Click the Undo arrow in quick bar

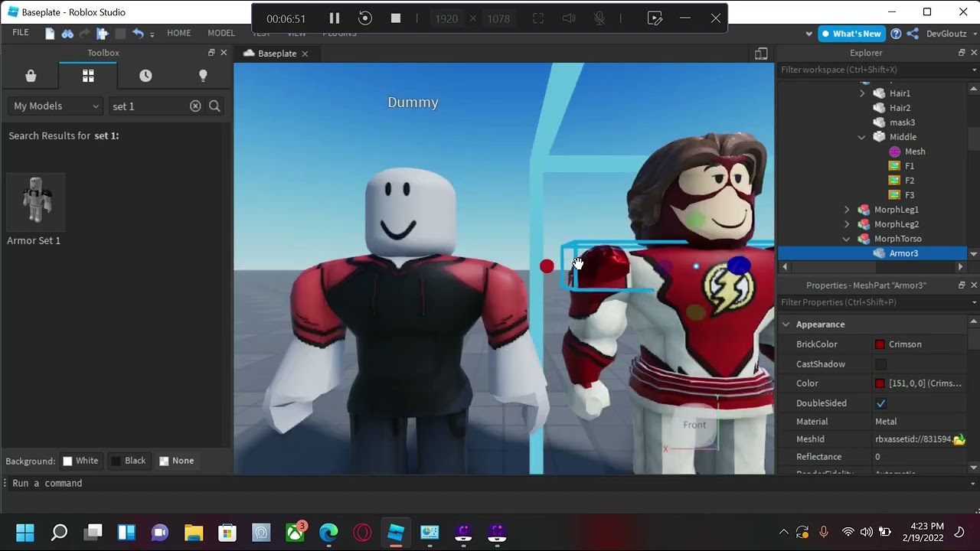tap(138, 33)
